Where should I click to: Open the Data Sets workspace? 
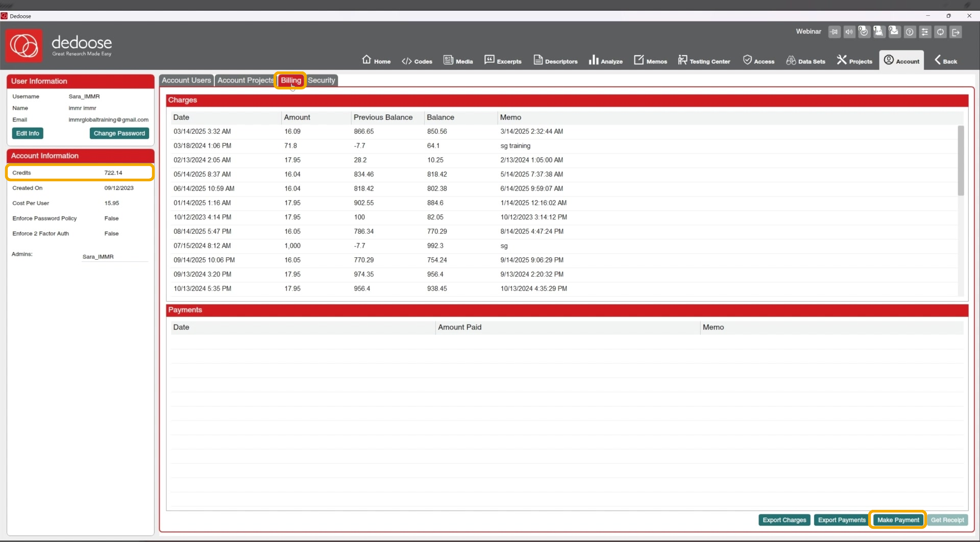[x=805, y=60]
